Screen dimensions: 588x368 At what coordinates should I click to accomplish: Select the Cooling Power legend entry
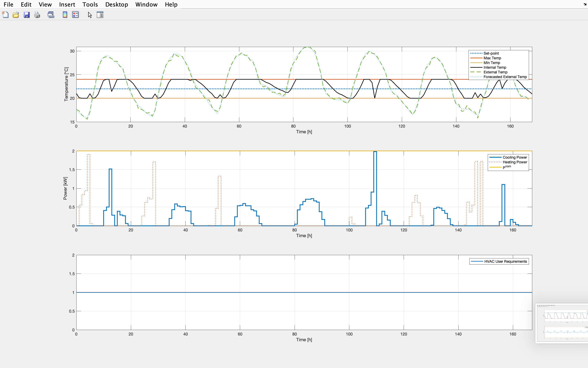[x=508, y=157]
